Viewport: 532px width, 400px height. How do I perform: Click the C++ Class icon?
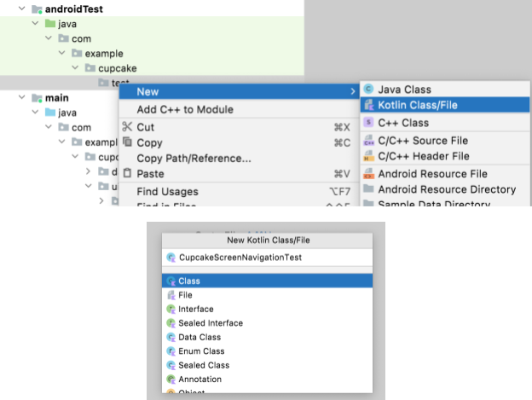click(368, 123)
